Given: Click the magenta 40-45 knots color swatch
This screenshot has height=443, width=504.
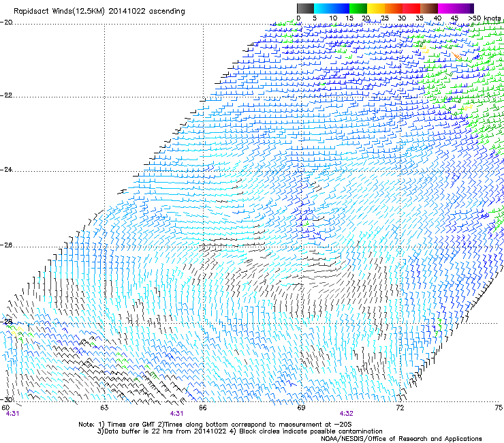Looking at the screenshot, I should click(x=447, y=8).
